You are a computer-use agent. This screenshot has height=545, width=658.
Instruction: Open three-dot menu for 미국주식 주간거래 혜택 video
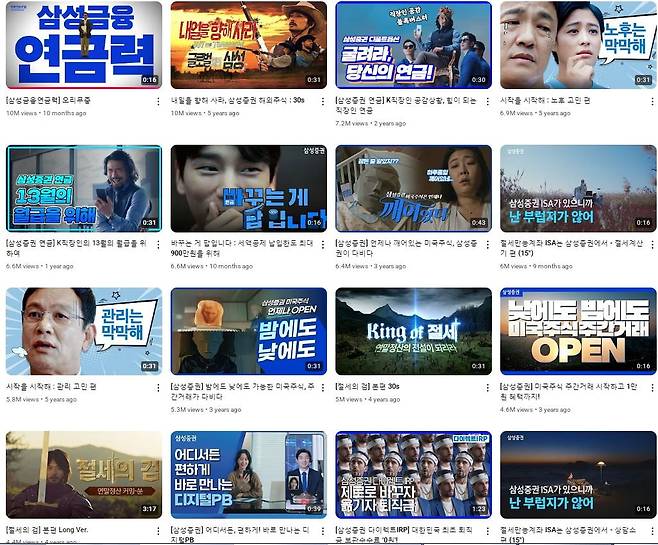pos(652,388)
